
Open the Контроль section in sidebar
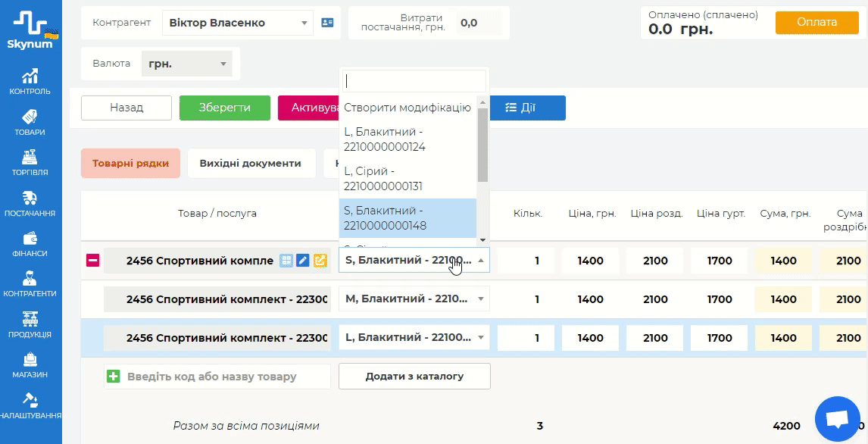[30, 82]
